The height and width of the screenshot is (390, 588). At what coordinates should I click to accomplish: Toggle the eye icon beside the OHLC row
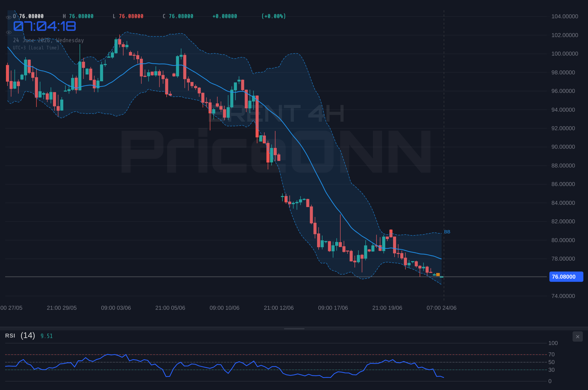[x=8, y=17]
